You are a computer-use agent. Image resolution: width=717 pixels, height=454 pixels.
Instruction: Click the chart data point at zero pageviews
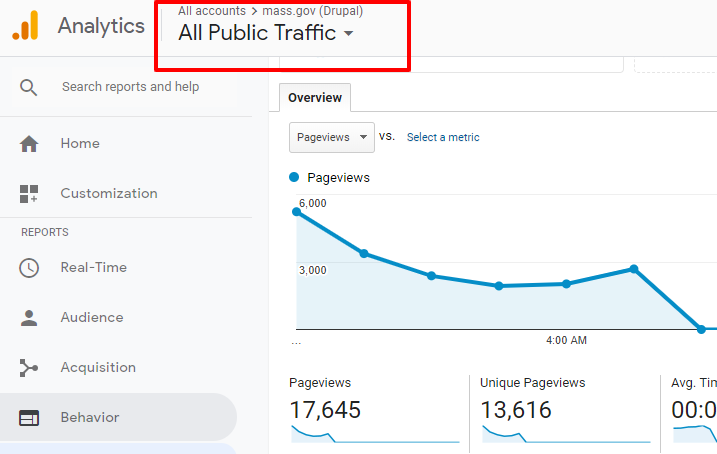coord(701,329)
